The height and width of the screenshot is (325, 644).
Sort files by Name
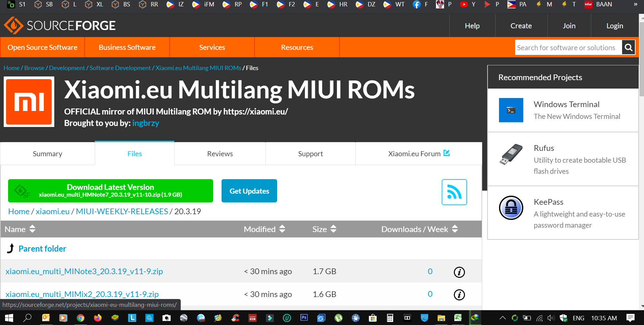(20, 229)
